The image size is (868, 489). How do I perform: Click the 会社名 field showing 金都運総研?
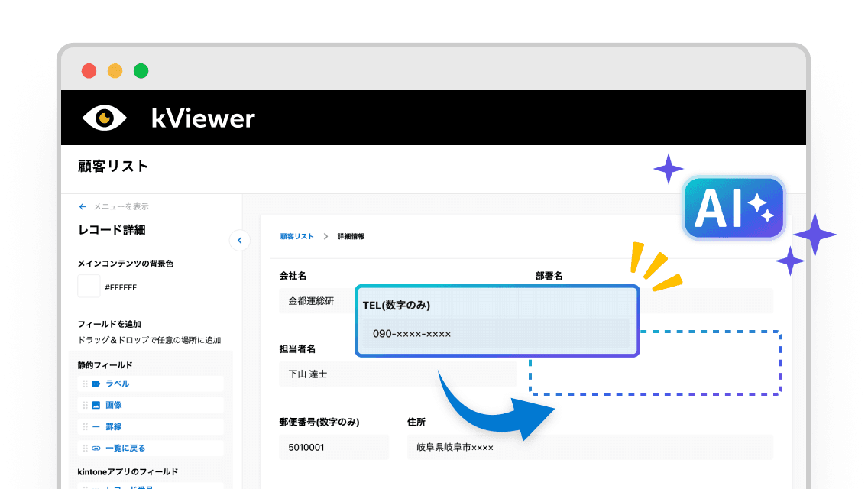(316, 301)
